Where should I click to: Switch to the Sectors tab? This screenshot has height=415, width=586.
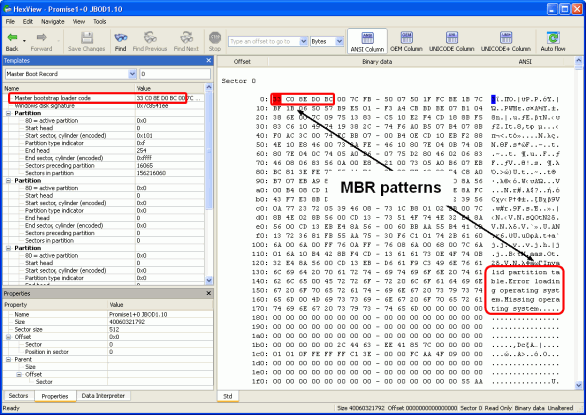point(18,396)
